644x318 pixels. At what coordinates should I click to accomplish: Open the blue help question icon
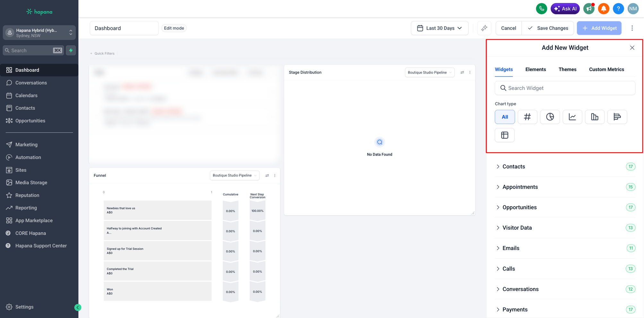[x=618, y=9]
